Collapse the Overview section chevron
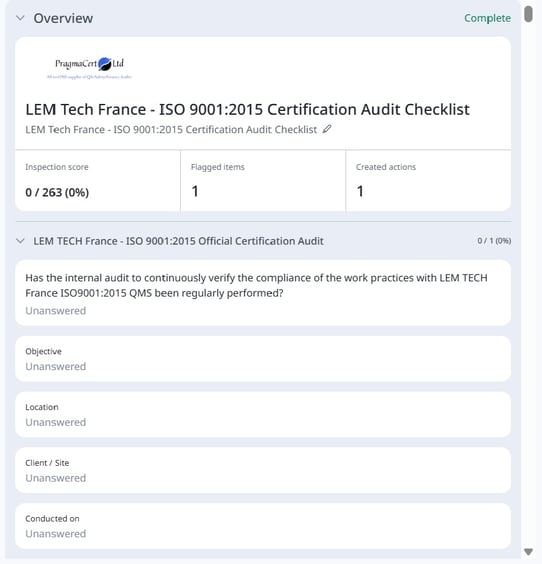The image size is (542, 564). tap(21, 18)
